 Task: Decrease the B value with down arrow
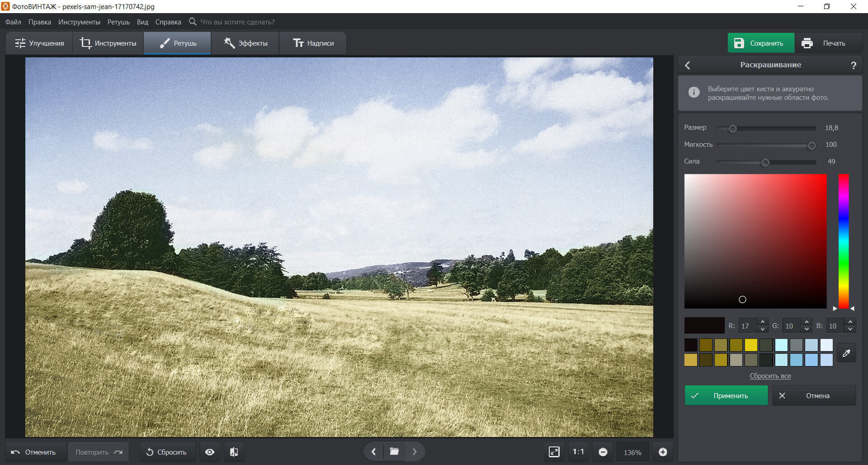pyautogui.click(x=850, y=329)
